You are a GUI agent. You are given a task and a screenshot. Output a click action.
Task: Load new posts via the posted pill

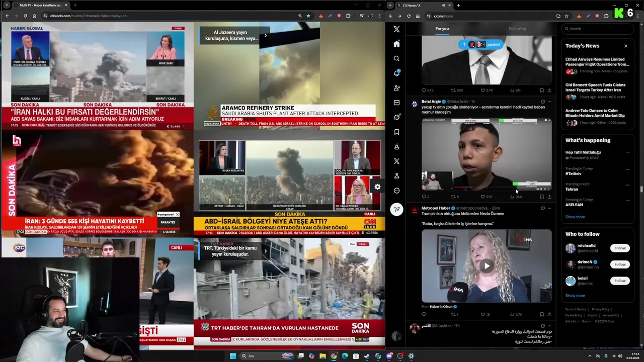[x=480, y=44]
